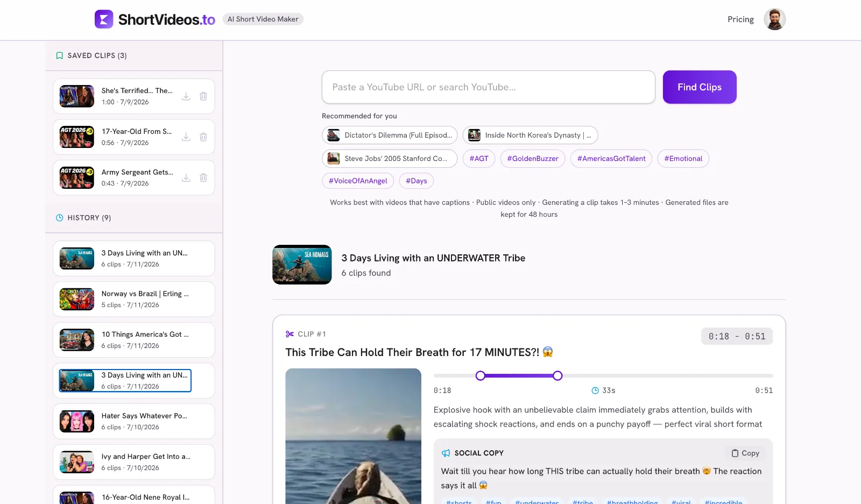Image resolution: width=861 pixels, height=504 pixels.
Task: Open She's Terrified saved clip thumbnail
Action: point(77,96)
